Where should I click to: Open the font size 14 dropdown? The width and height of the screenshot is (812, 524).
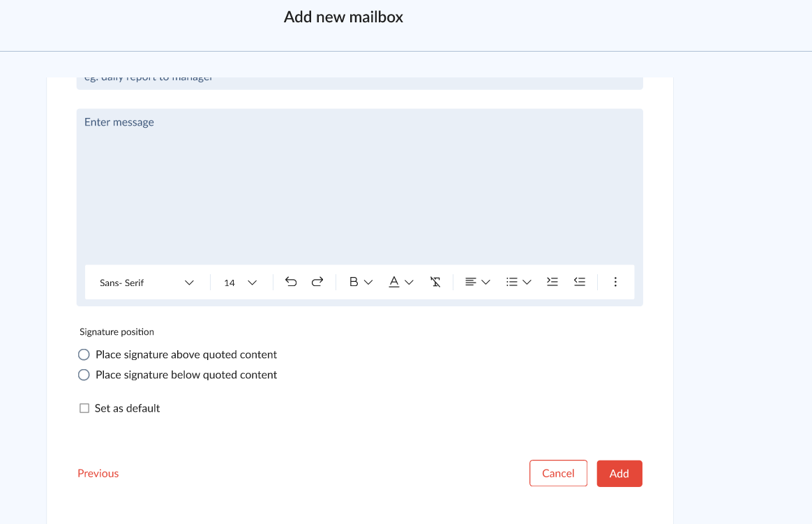pyautogui.click(x=240, y=283)
